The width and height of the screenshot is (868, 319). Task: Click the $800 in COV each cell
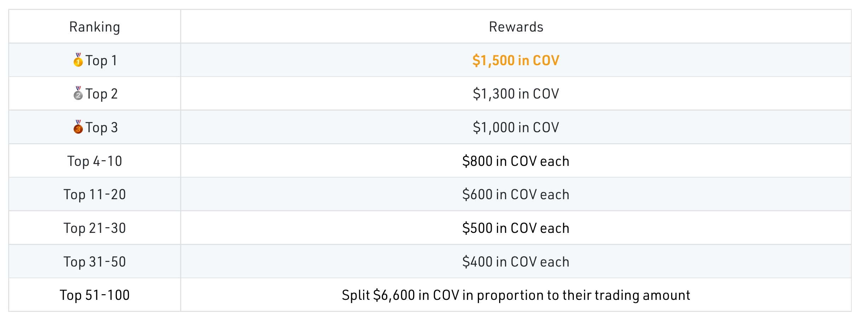pos(516,161)
